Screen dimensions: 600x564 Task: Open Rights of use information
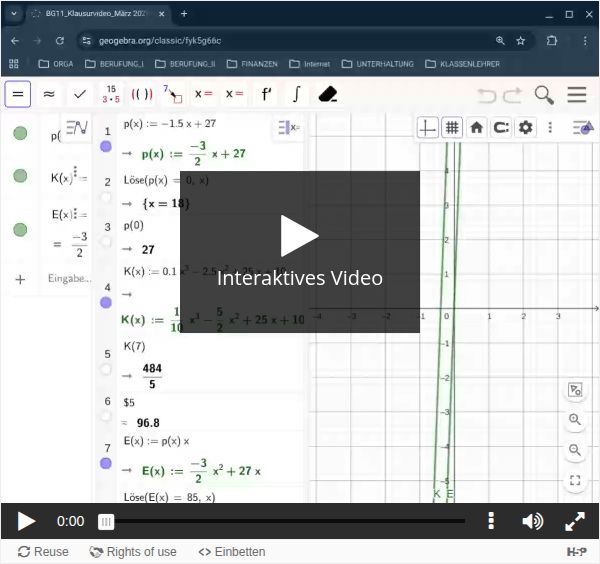(133, 552)
